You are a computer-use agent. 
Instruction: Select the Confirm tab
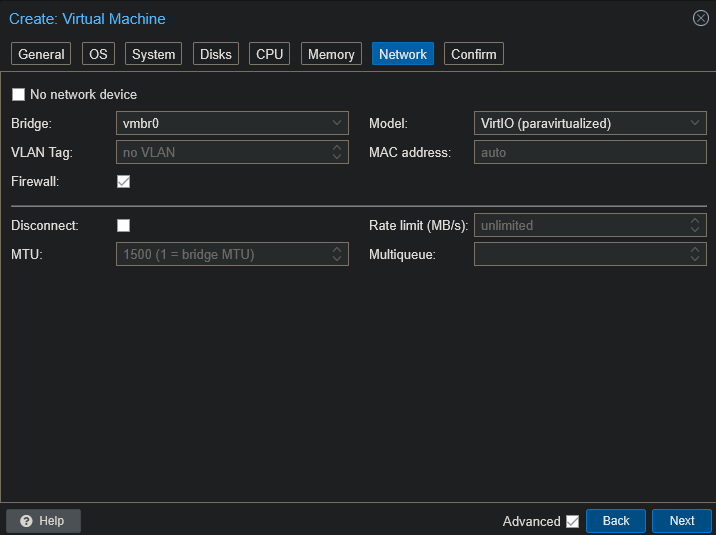pos(474,54)
